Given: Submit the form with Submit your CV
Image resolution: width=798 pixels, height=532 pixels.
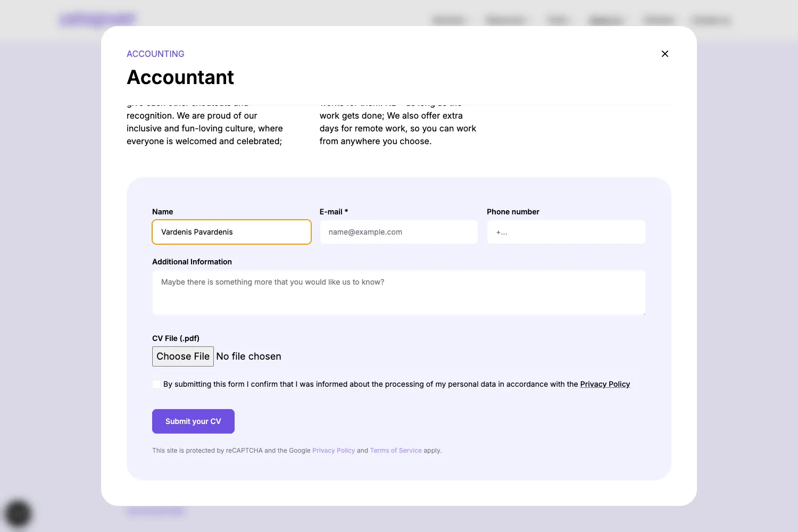Looking at the screenshot, I should (x=193, y=421).
